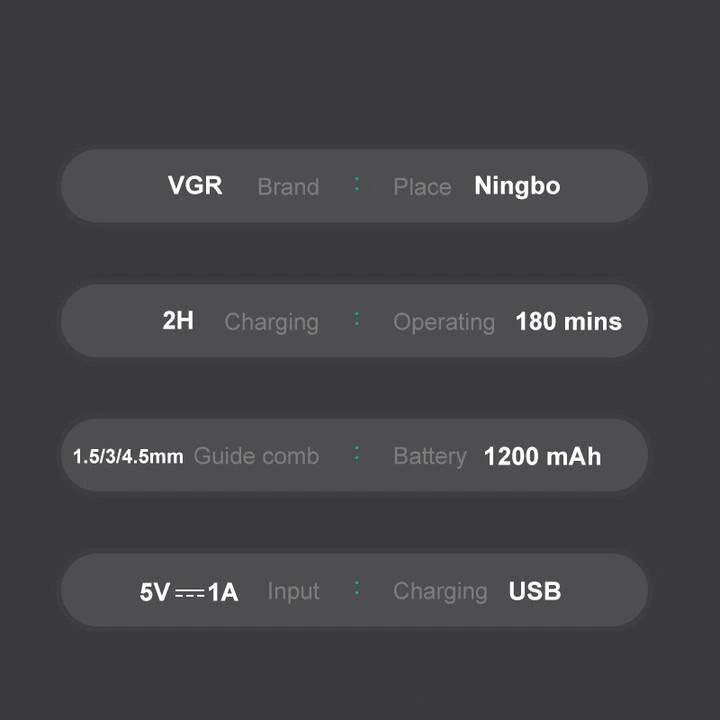Click the teal colon between Brand and Place

click(356, 185)
